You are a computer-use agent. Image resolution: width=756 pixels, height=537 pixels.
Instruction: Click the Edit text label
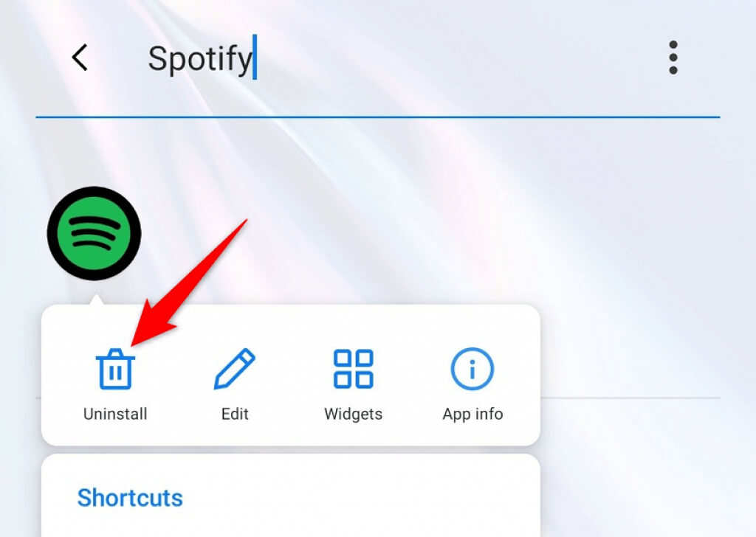235,415
